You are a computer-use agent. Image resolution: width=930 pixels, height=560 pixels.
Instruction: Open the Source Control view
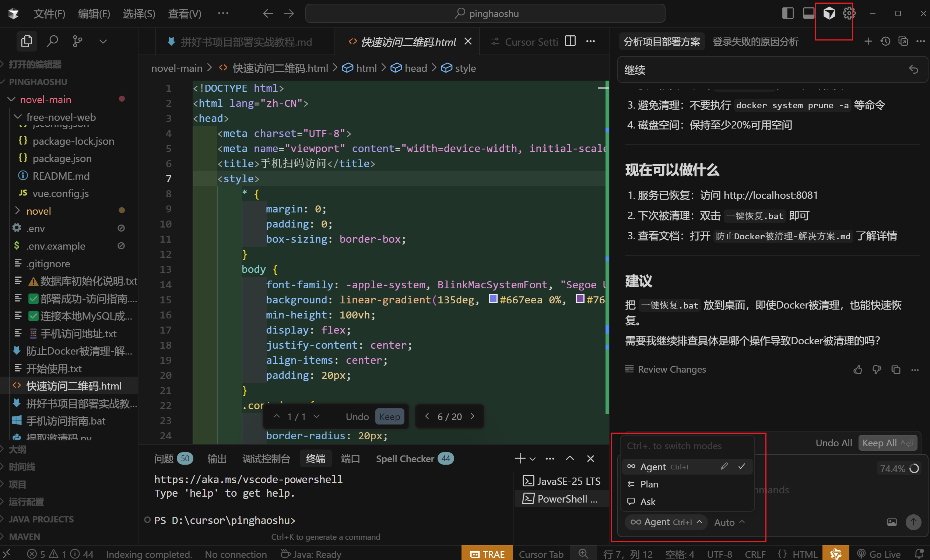77,41
